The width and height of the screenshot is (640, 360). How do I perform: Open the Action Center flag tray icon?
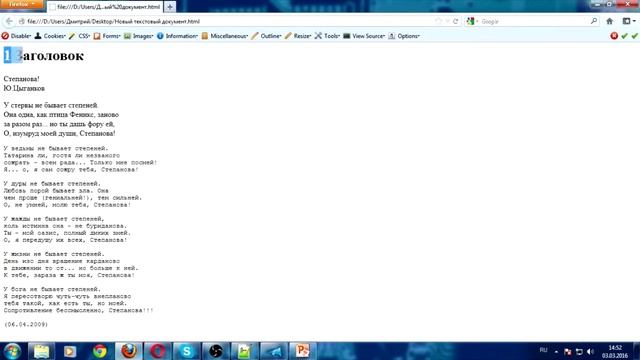pos(568,351)
